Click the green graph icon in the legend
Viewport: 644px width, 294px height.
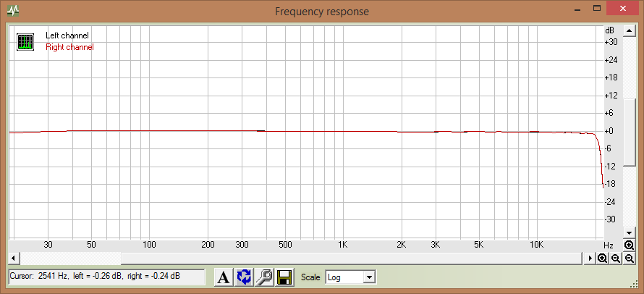pos(25,41)
